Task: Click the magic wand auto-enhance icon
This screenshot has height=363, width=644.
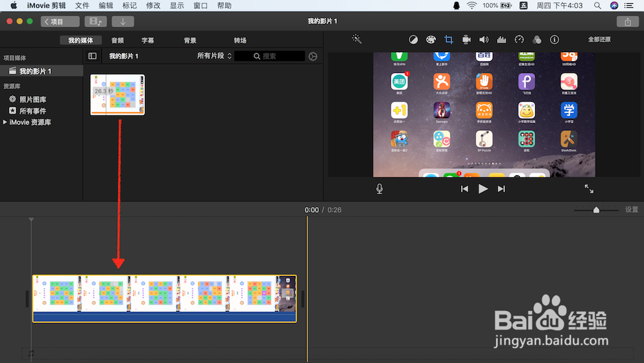Action: (357, 39)
